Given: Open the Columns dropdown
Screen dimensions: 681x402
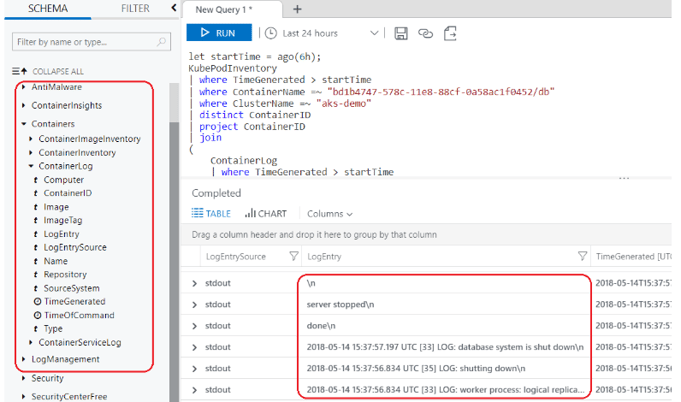Looking at the screenshot, I should (x=329, y=213).
